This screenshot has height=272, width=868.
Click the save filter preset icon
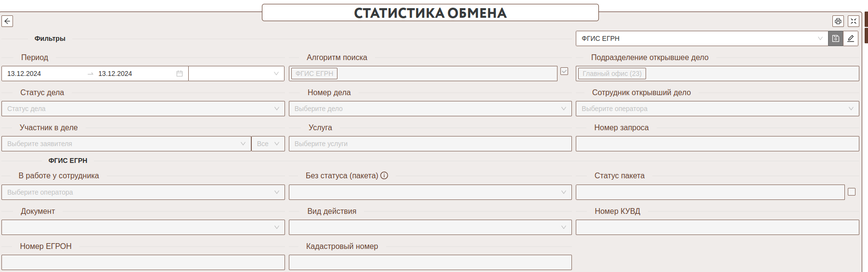coord(836,38)
